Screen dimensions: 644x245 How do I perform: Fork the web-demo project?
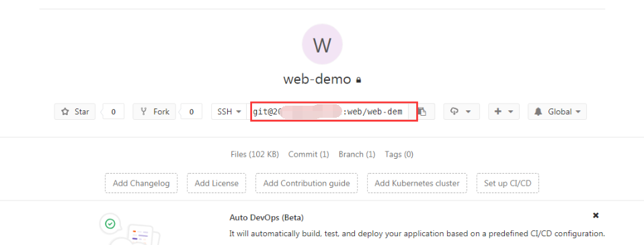tap(154, 112)
